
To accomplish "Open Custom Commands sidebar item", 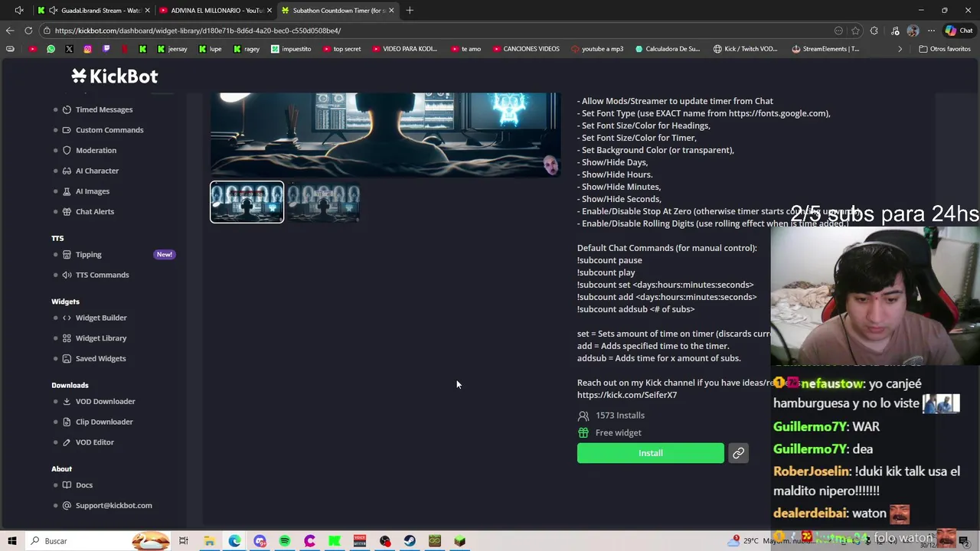I will point(109,130).
